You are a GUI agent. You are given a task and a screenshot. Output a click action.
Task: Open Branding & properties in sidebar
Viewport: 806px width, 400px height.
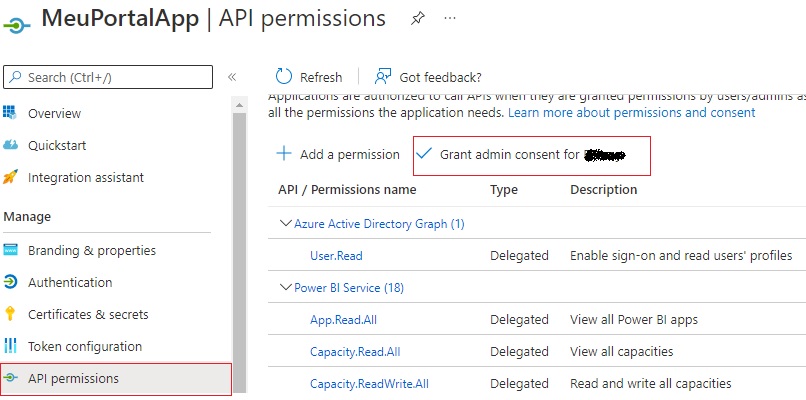click(92, 250)
